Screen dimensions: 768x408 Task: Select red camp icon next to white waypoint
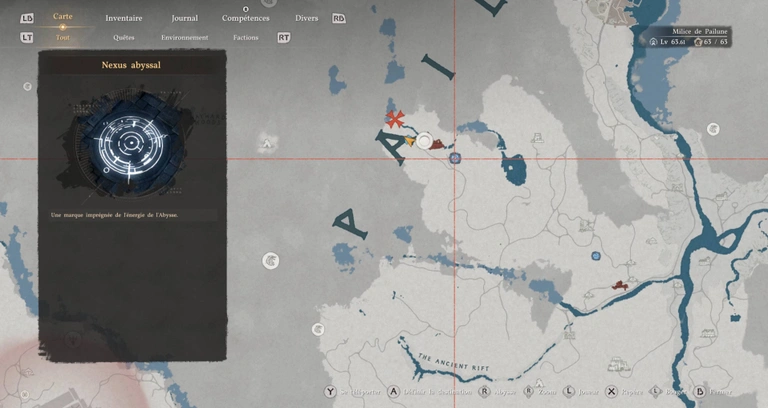437,144
